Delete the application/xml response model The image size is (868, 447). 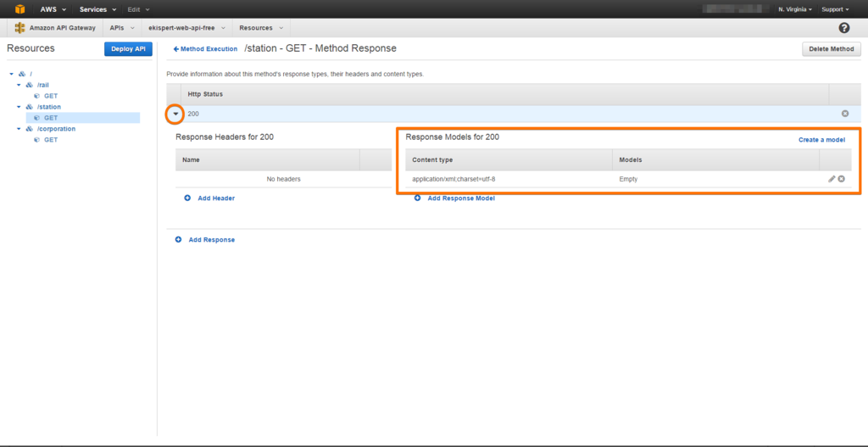coord(842,179)
